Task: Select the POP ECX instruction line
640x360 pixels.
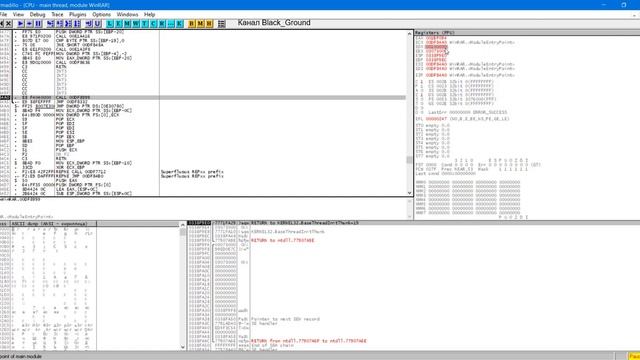Action: 65,120
